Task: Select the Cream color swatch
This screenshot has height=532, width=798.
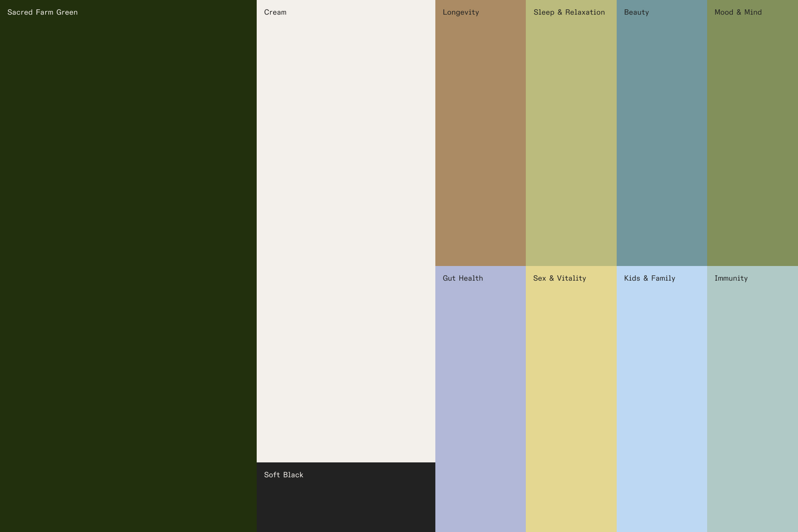Action: (x=346, y=231)
